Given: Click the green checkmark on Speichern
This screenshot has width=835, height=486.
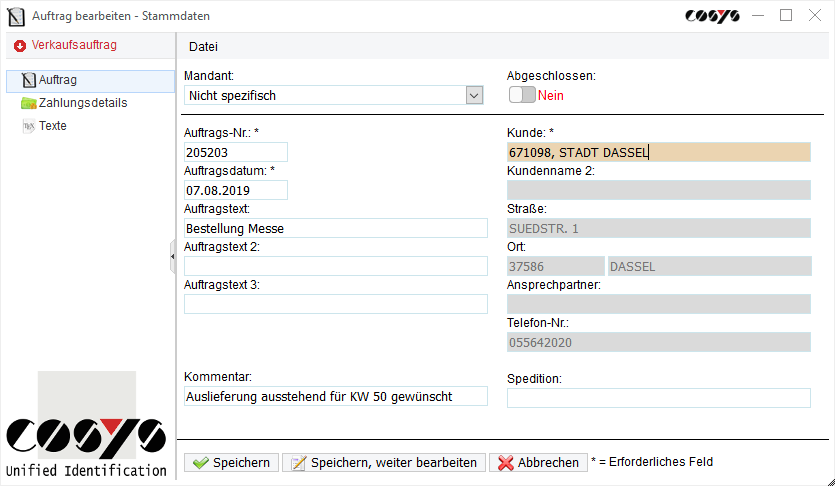Looking at the screenshot, I should [200, 463].
